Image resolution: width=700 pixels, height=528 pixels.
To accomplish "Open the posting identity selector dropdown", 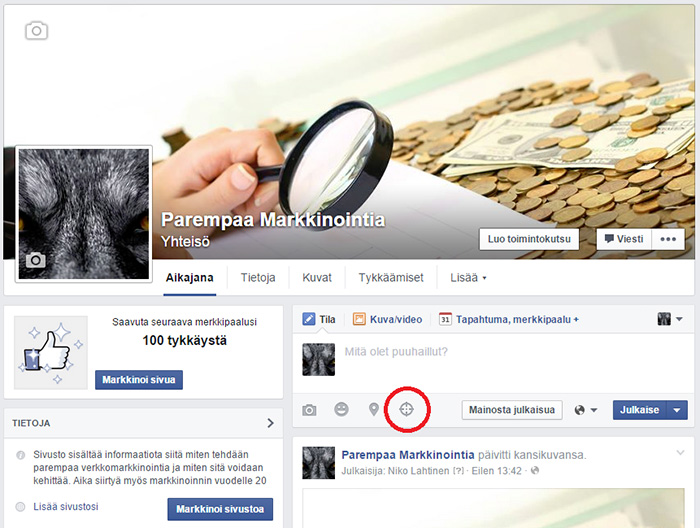I will click(x=670, y=319).
